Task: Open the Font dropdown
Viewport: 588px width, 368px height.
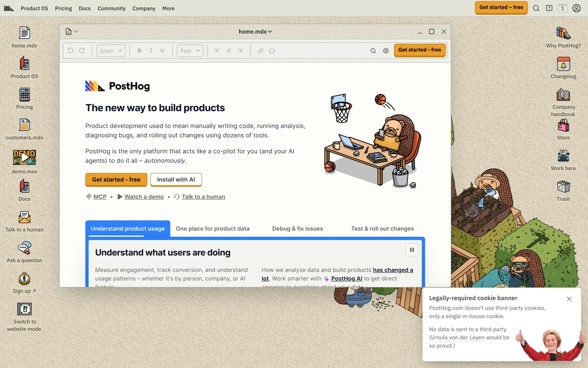Action: click(190, 51)
